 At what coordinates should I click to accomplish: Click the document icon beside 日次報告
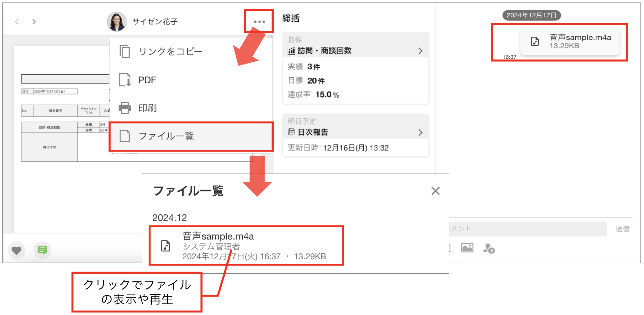tap(291, 132)
